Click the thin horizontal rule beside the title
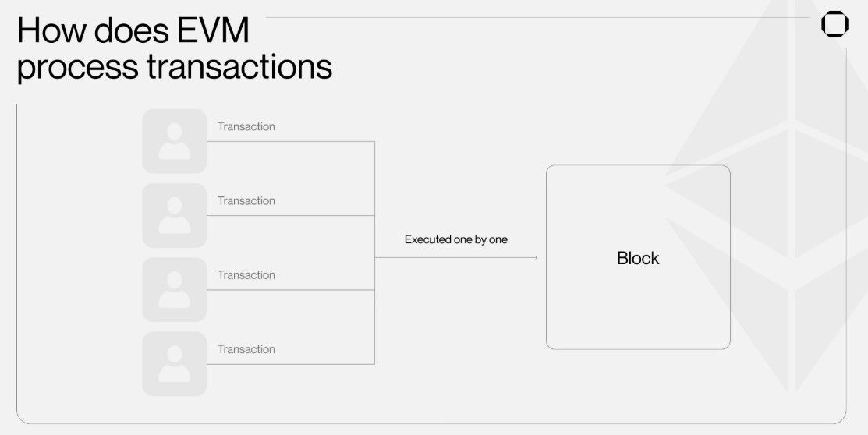Screen dimensions: 868x435 point(538,17)
